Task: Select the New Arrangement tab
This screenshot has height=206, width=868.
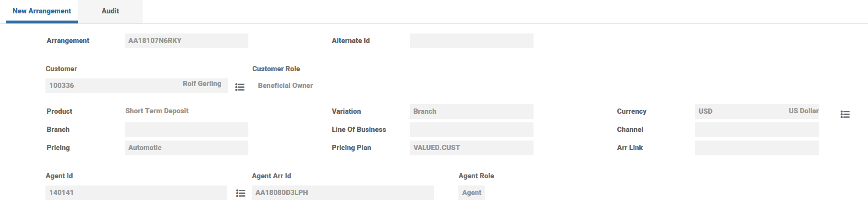Action: click(x=42, y=11)
